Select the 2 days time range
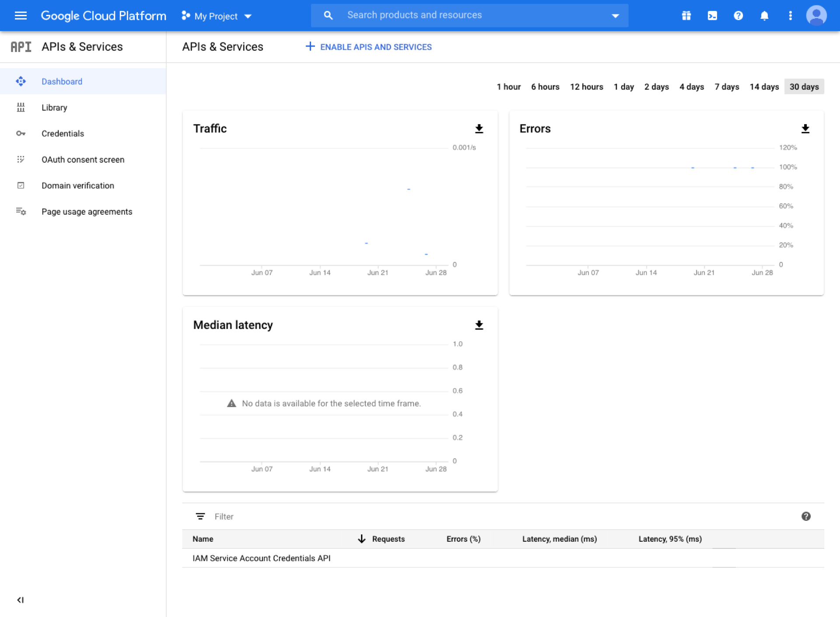840x617 pixels. tap(656, 87)
